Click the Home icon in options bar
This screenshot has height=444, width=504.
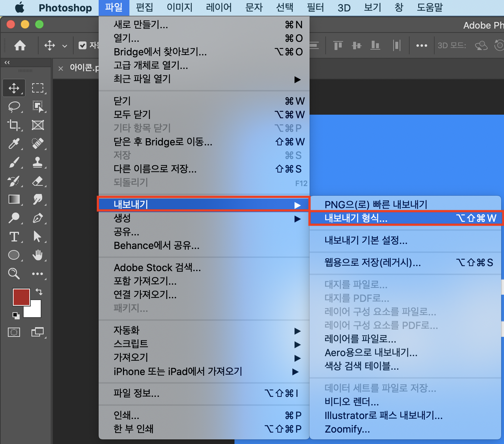point(20,45)
